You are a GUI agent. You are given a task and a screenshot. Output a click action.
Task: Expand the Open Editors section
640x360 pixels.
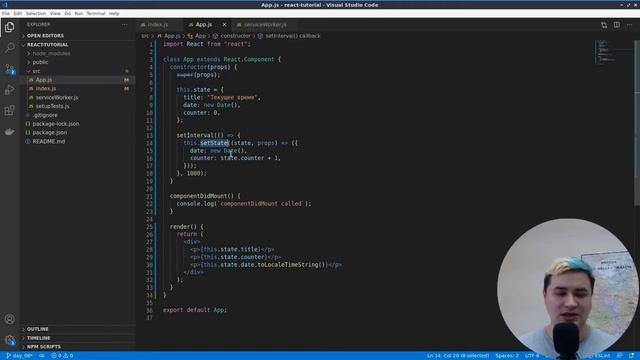pos(45,36)
